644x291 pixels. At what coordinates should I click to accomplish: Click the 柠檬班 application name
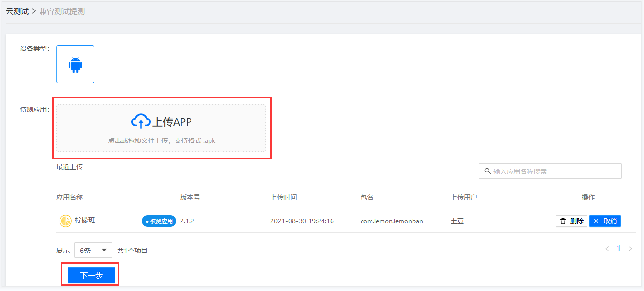pos(85,221)
